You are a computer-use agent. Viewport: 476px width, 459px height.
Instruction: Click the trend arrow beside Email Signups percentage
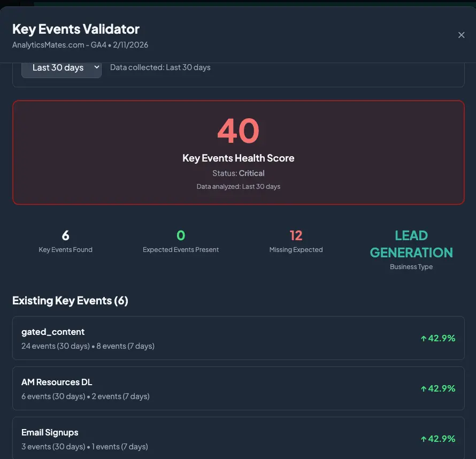pyautogui.click(x=425, y=438)
